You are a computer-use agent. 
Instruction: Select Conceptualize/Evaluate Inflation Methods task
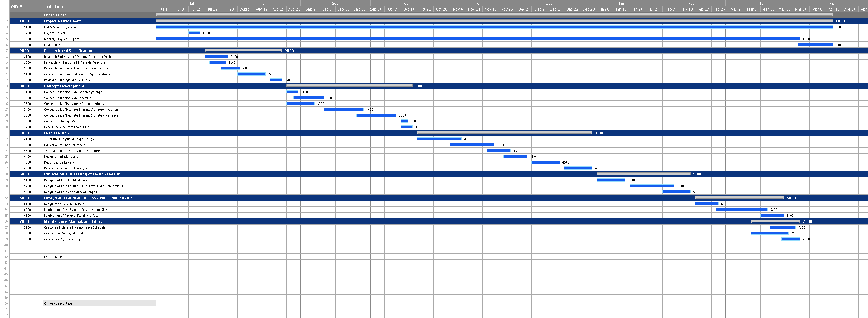click(x=74, y=104)
